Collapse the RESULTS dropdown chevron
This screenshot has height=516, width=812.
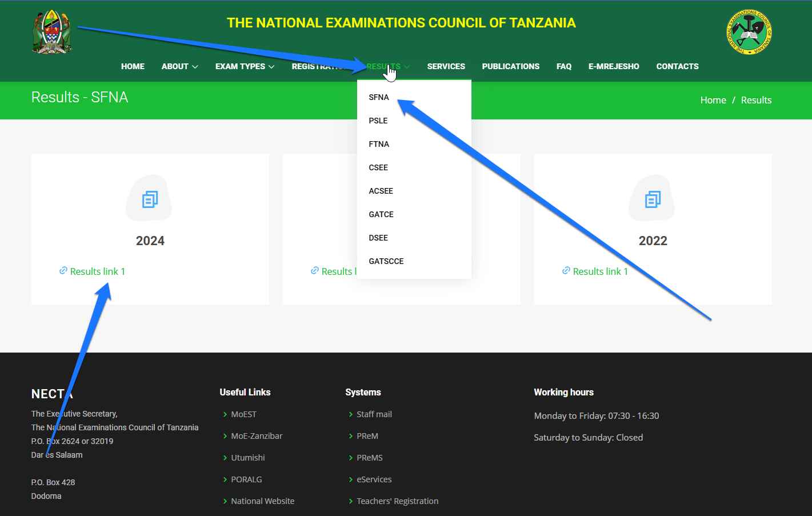point(407,67)
